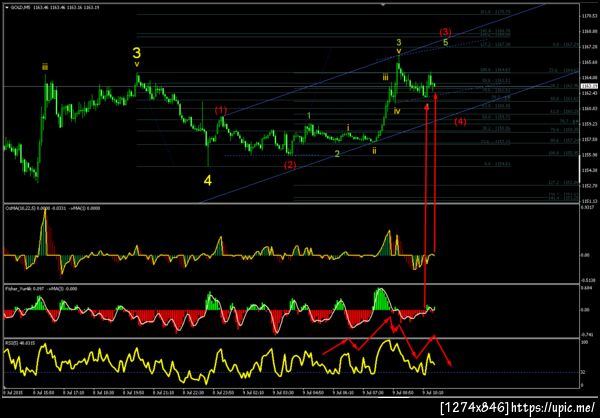Select the red (3) wave label

click(446, 31)
